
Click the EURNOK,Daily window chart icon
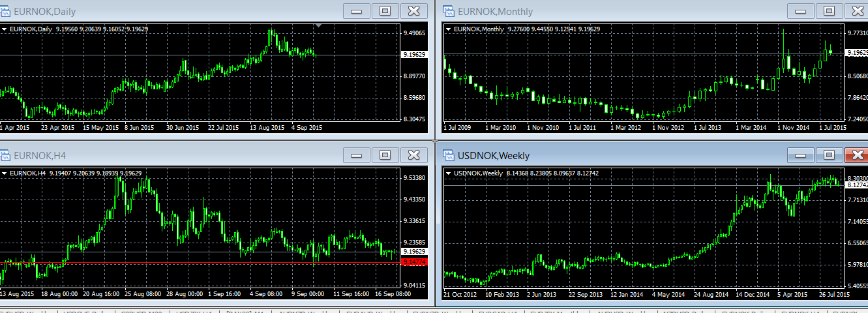[x=5, y=11]
